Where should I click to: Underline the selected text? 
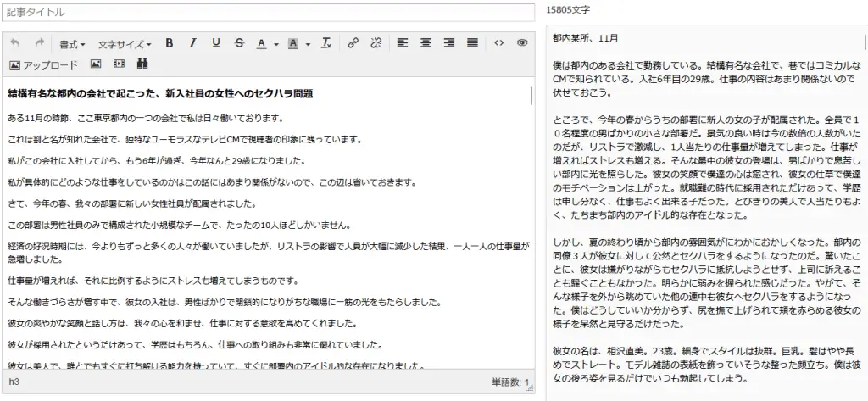click(x=216, y=43)
